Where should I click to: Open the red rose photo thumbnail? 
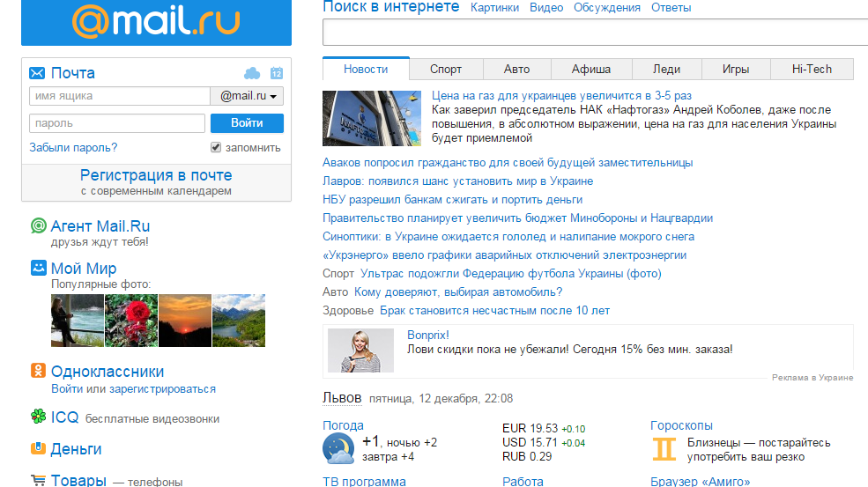click(131, 321)
